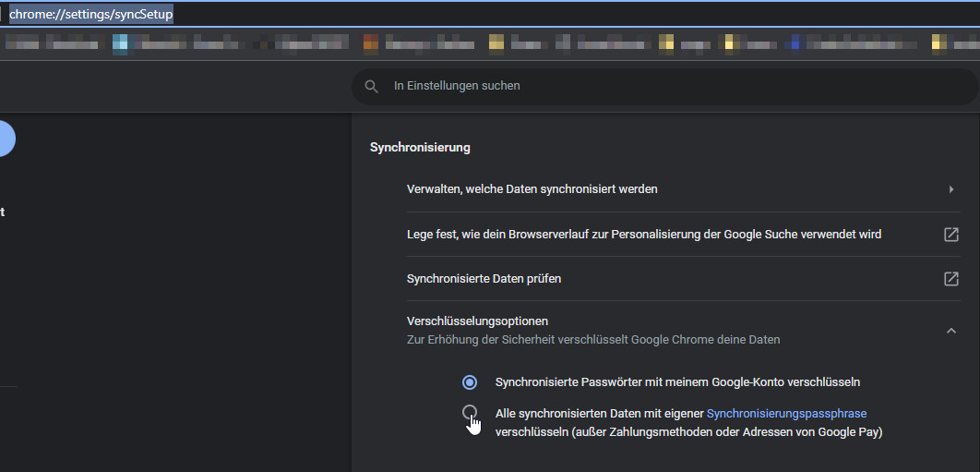Collapse Verschlüsselungsoptionen using the chevron

click(950, 331)
